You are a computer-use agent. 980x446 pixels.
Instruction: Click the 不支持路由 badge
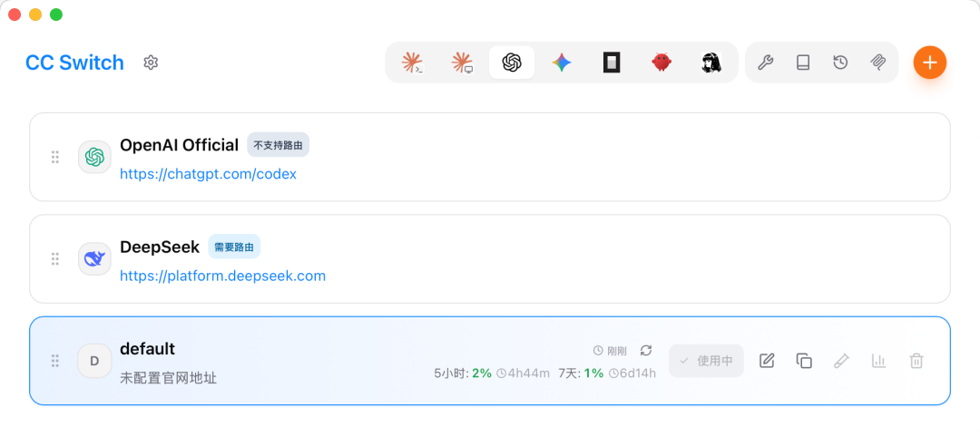point(279,145)
